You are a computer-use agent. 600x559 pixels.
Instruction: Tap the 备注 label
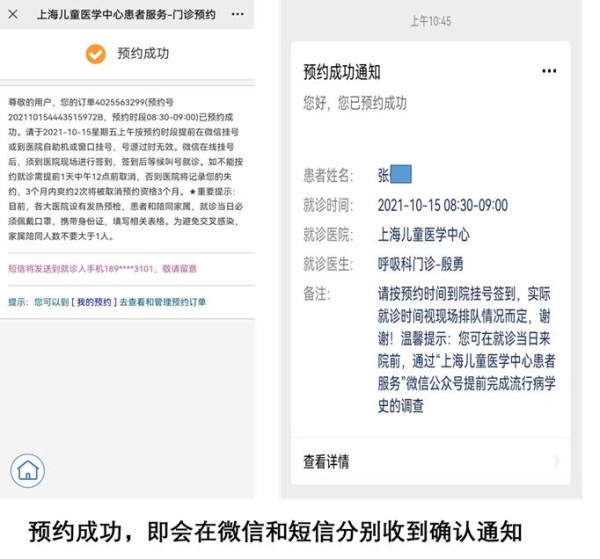pos(316,294)
